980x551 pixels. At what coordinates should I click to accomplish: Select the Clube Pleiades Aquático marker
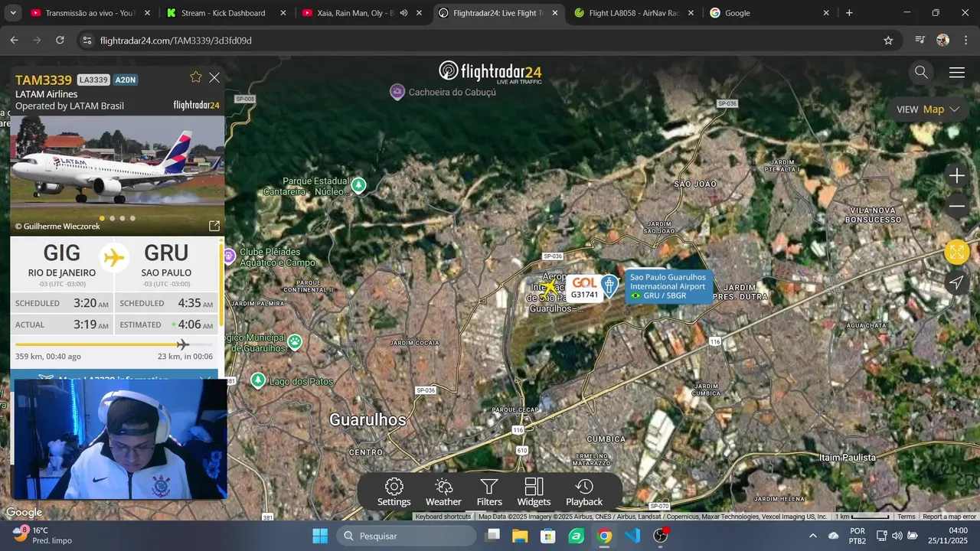point(230,256)
